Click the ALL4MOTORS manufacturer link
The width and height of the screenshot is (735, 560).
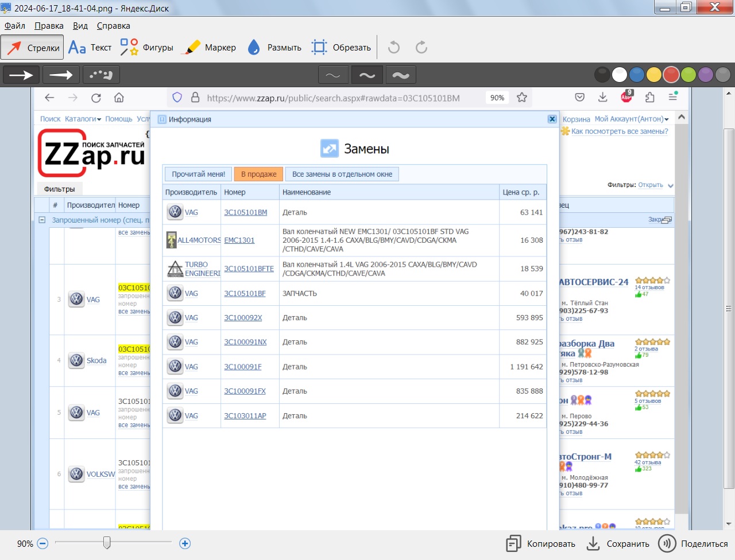click(199, 240)
